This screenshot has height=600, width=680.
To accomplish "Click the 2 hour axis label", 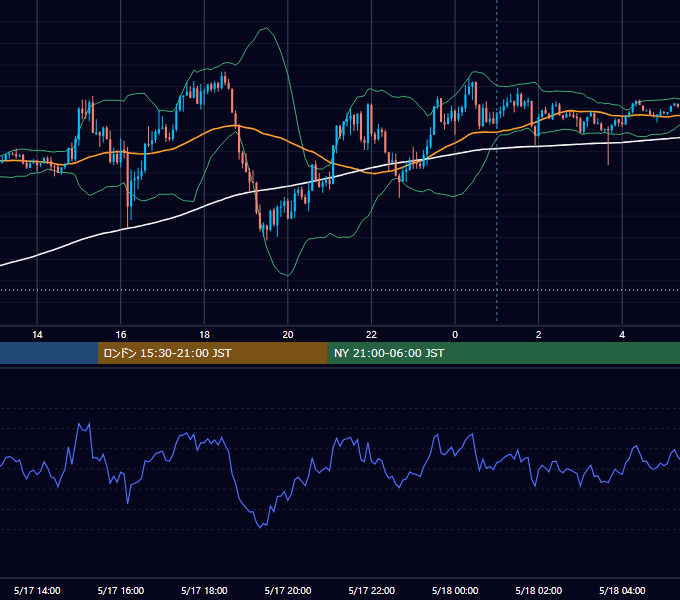I will [x=539, y=335].
